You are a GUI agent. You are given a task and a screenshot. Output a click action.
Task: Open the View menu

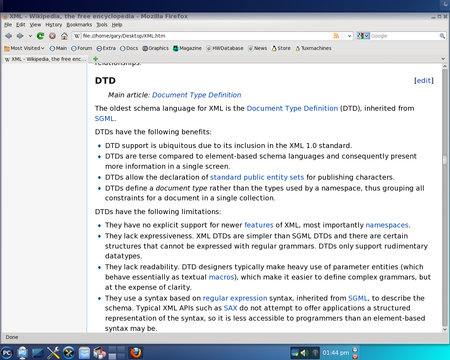coord(35,25)
